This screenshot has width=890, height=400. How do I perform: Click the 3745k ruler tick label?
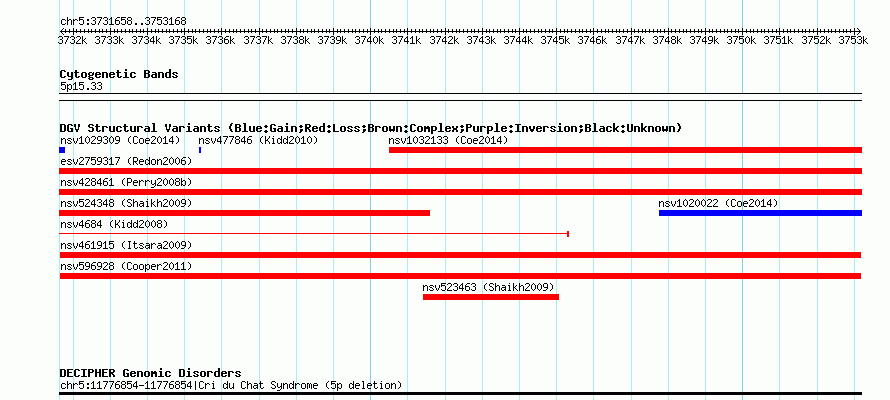click(x=556, y=40)
